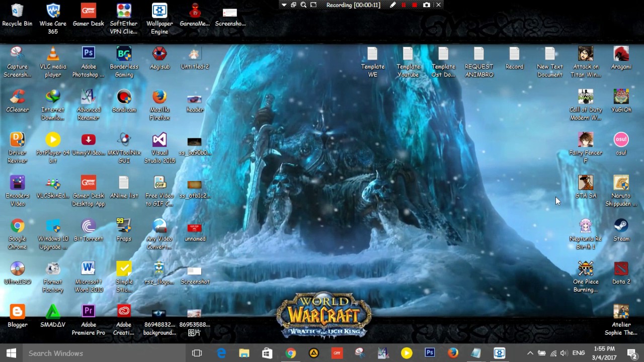Select the Template WE text file

point(372,62)
